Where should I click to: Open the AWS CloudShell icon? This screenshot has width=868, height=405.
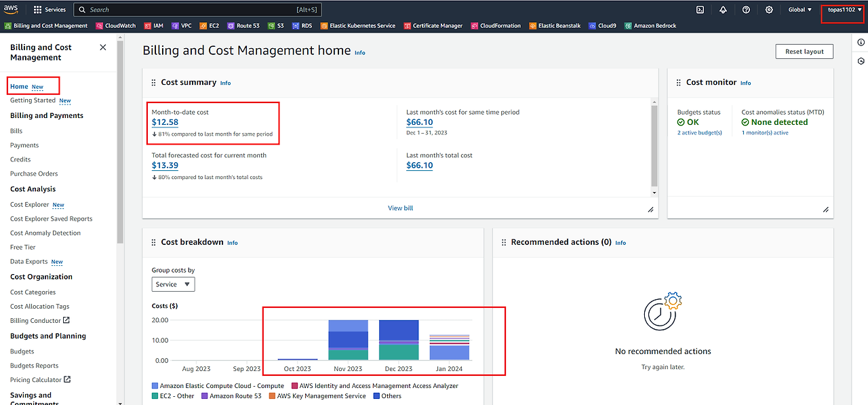[700, 9]
